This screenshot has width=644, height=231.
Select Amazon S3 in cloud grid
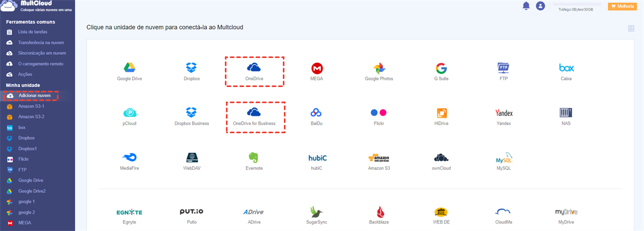click(x=379, y=157)
